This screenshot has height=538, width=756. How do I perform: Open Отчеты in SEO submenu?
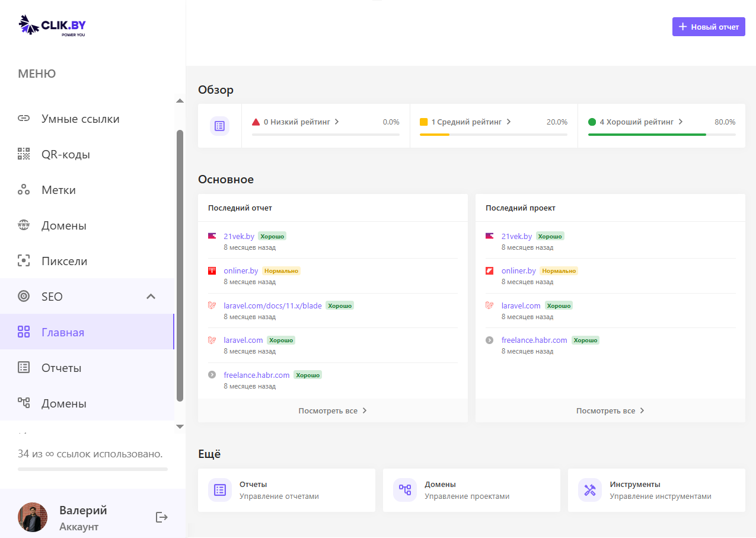[x=61, y=368]
